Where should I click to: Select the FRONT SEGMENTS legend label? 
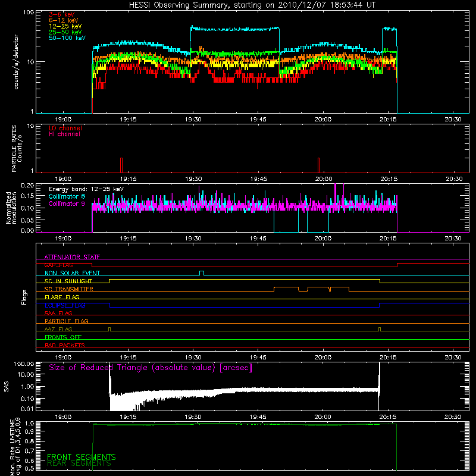click(x=82, y=457)
